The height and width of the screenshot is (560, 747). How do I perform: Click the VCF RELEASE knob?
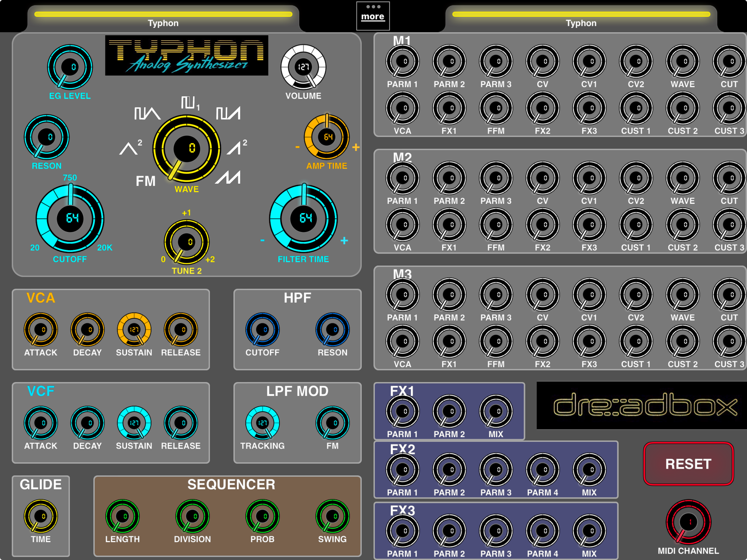coord(181,423)
